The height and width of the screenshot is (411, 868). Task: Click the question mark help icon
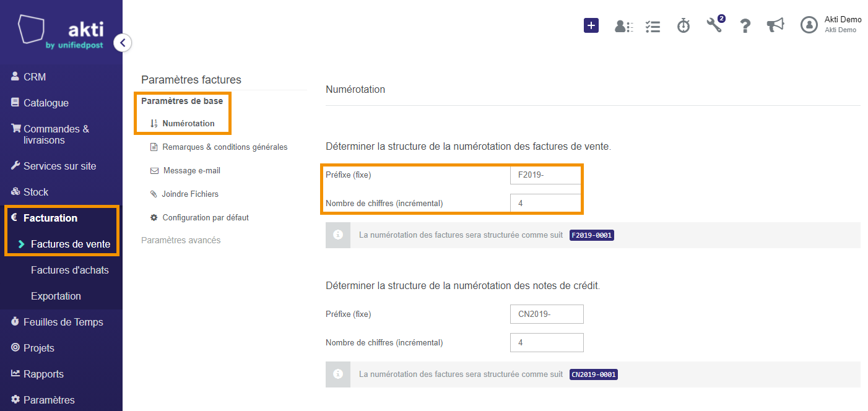pos(745,26)
